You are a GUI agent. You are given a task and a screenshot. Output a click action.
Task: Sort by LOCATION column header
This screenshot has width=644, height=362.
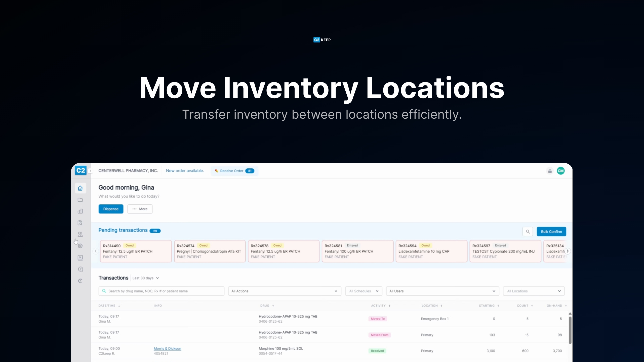[x=432, y=306]
